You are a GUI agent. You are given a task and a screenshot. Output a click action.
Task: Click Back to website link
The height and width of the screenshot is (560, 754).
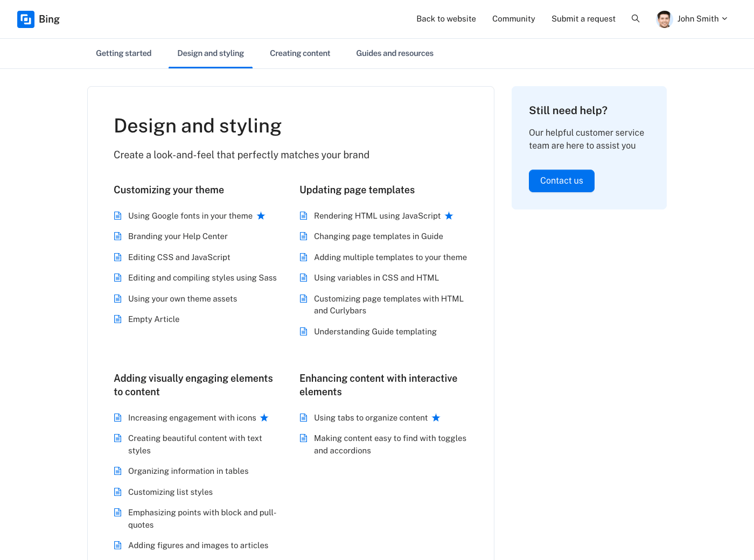[x=446, y=19]
